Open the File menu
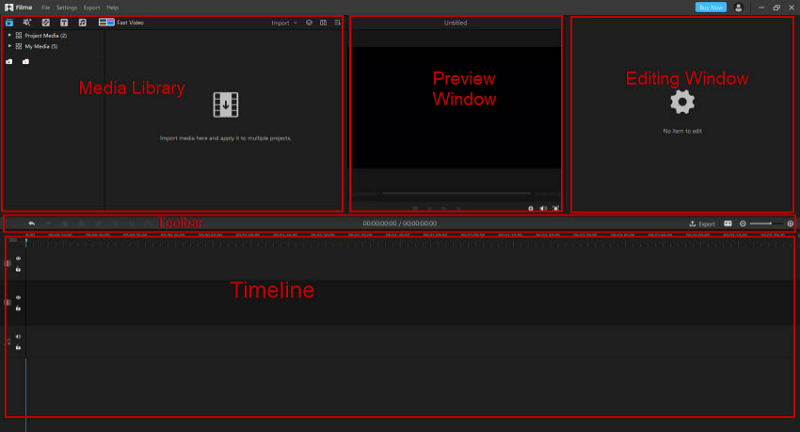This screenshot has height=432, width=800. (x=46, y=7)
